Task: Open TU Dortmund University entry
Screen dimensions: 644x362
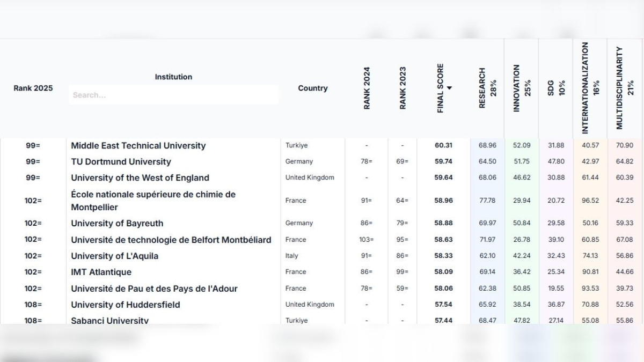Action: point(121,161)
